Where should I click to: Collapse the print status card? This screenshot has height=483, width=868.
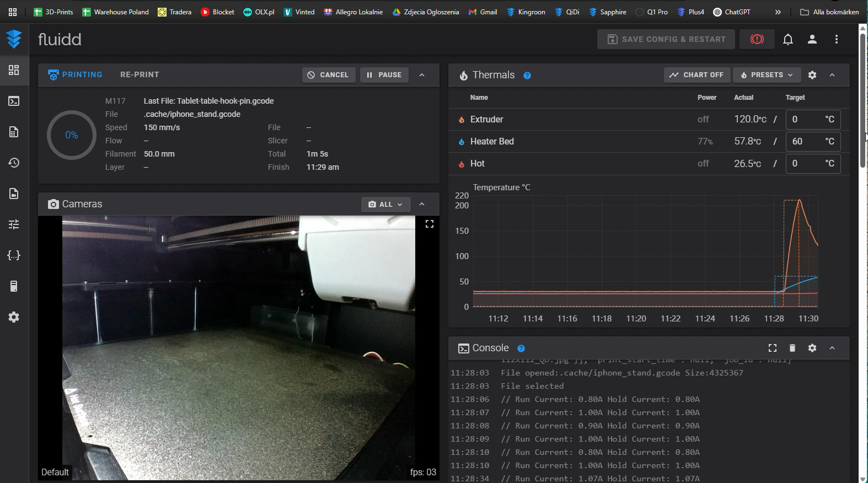[x=422, y=75]
